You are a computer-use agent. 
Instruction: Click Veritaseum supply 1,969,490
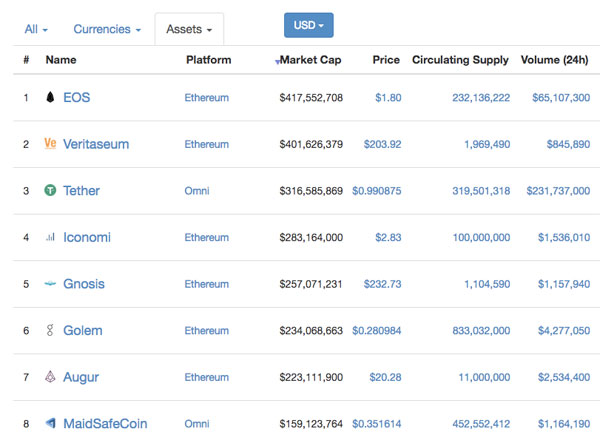click(x=487, y=144)
